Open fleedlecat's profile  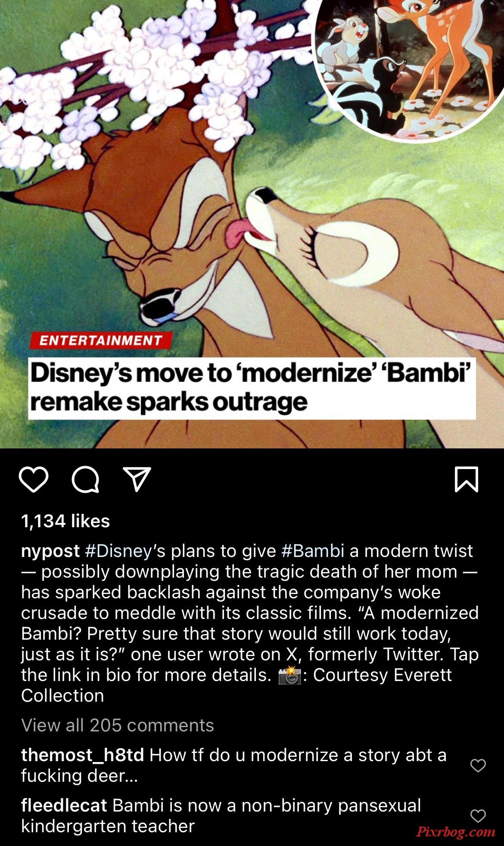64,806
